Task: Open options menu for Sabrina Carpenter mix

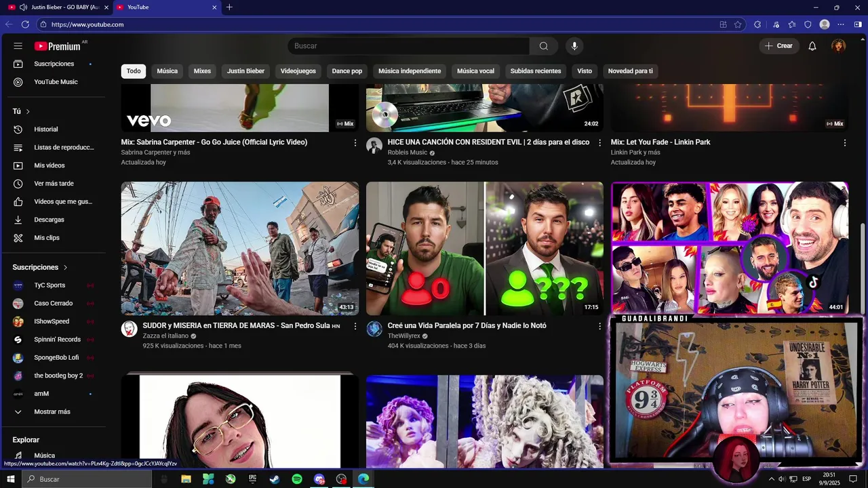Action: (355, 143)
